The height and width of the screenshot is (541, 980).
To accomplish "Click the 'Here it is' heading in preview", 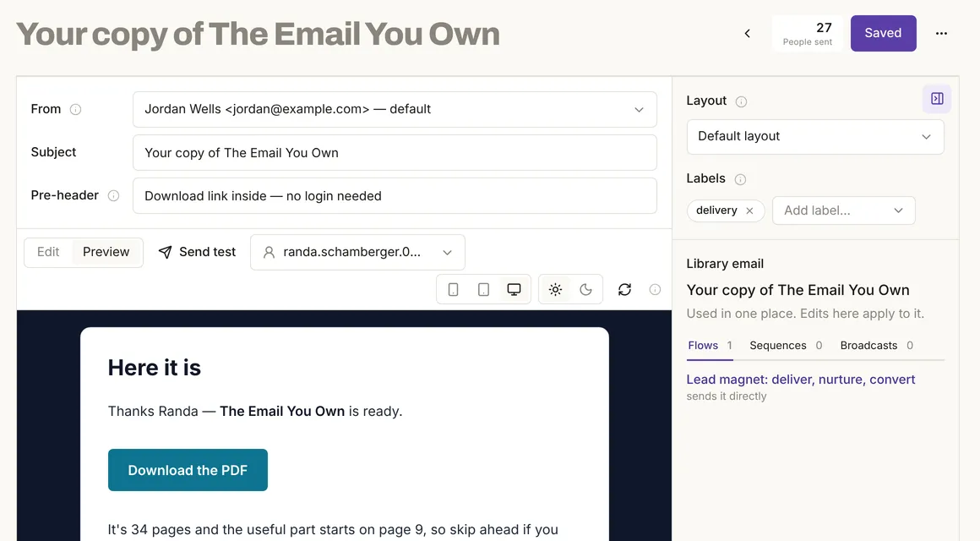I will (x=155, y=368).
